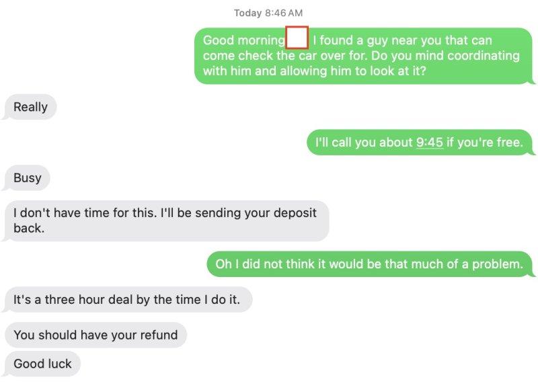Select the "You should have your refund" bubble

click(x=95, y=335)
